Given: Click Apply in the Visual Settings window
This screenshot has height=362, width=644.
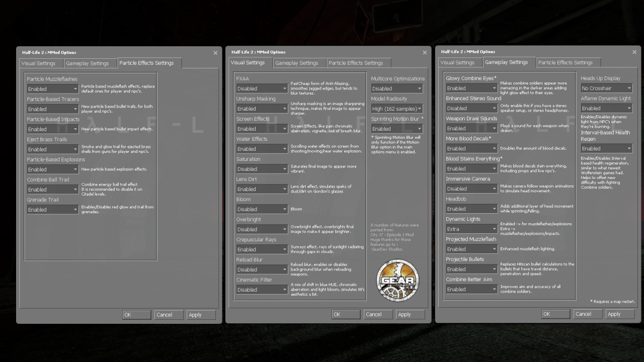Looking at the screenshot, I should tap(410, 314).
